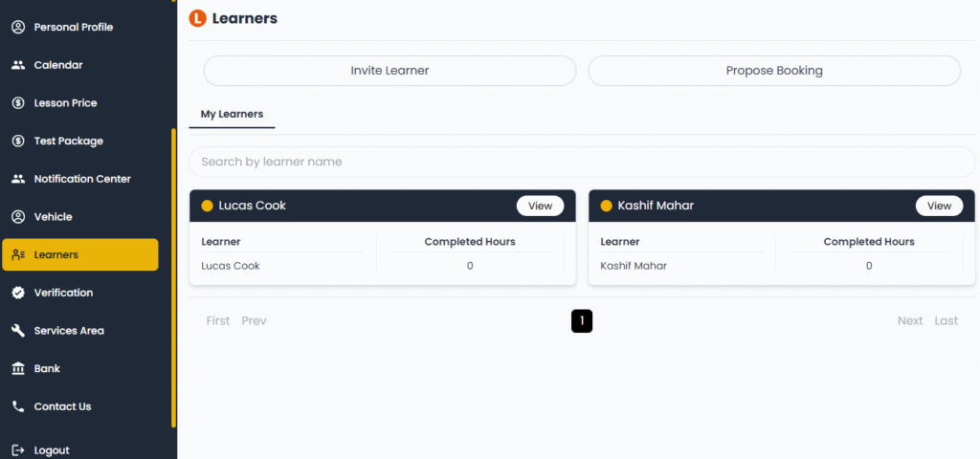Click the Services Area wrench icon
Screen dimensions: 980x459
[x=17, y=331]
